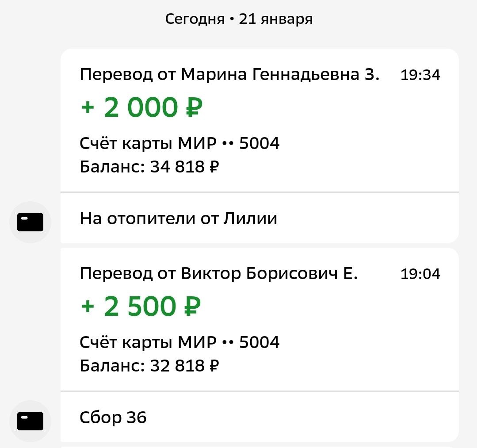Open the transfer from Виктор Борисович Е.

pyautogui.click(x=218, y=274)
